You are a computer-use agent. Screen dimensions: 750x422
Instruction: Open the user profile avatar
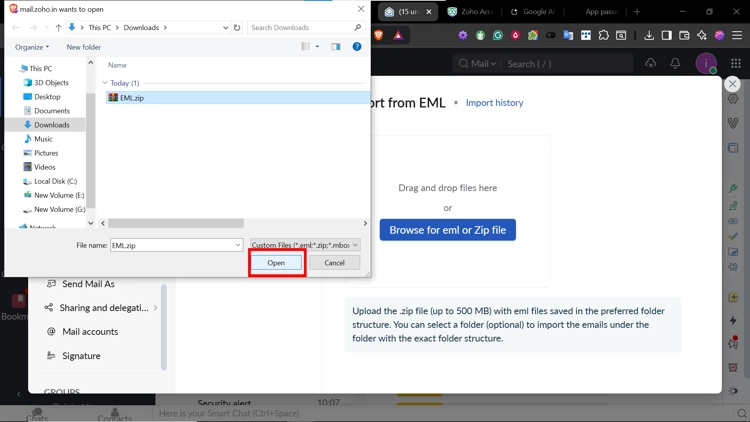point(706,64)
